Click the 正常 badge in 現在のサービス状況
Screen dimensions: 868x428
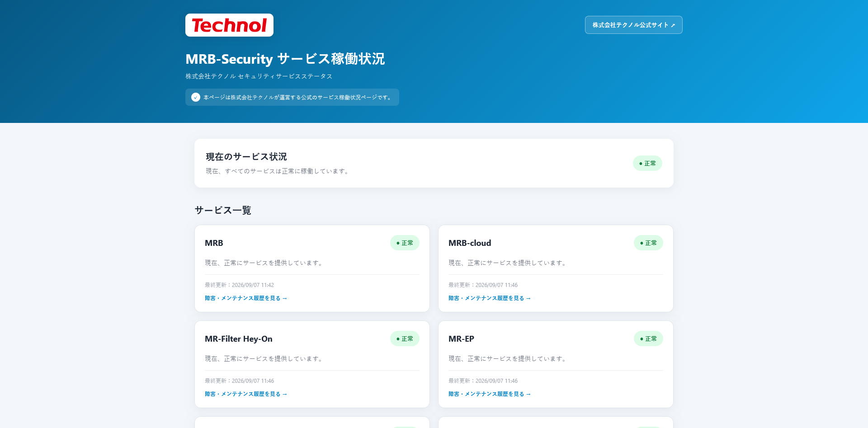647,163
